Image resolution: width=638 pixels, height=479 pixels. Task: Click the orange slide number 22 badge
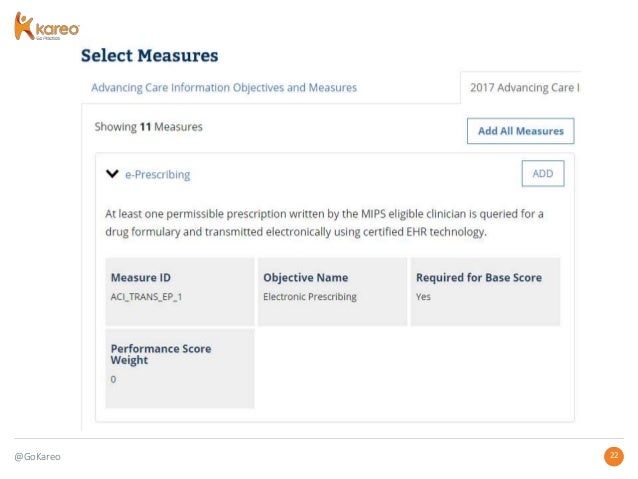(x=614, y=457)
